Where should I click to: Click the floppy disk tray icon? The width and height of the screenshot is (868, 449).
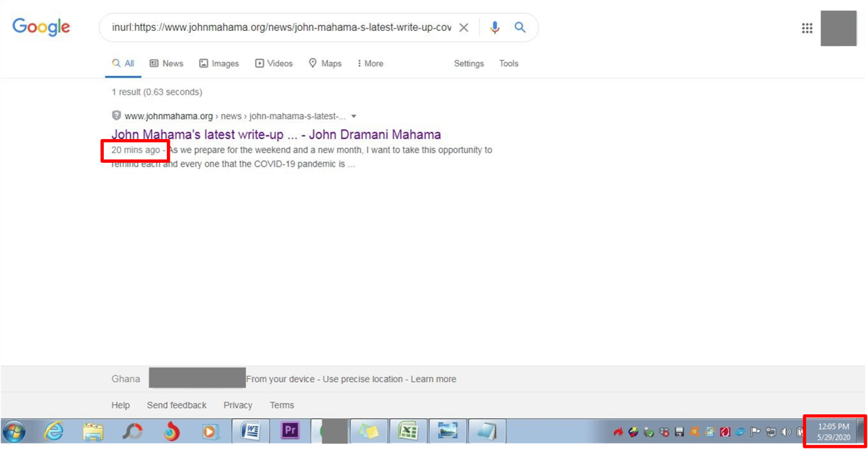679,432
